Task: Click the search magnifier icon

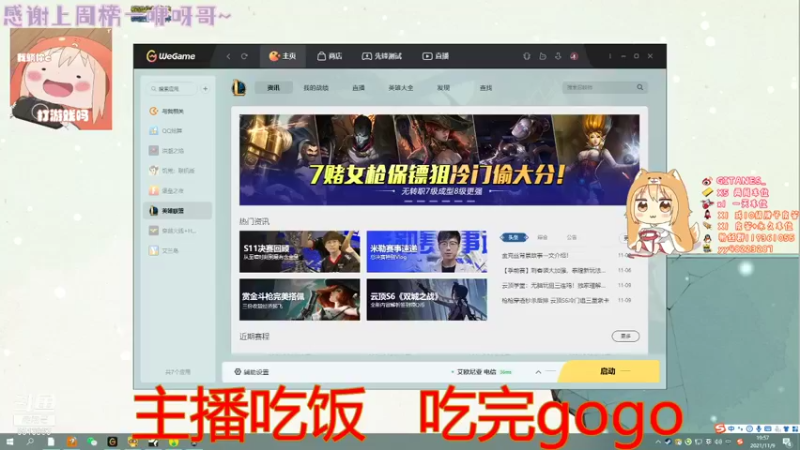Action: 640,87
